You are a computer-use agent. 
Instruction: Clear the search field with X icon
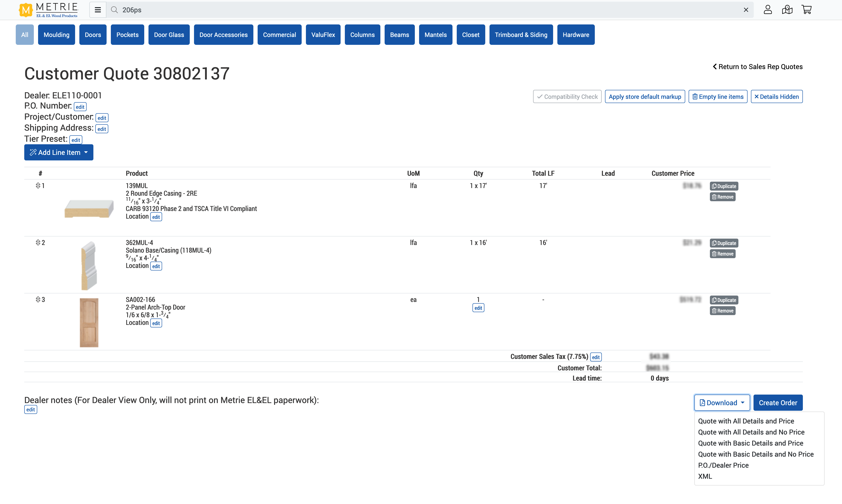click(746, 10)
